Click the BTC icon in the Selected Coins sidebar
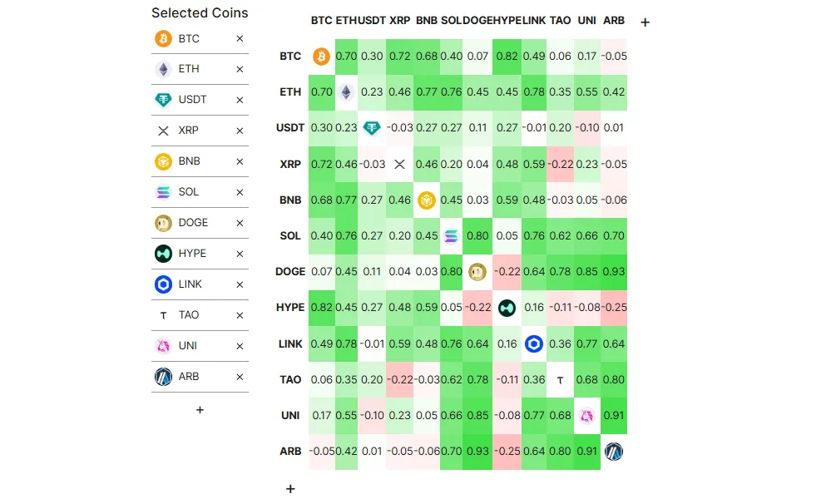831x504 pixels. tap(164, 38)
